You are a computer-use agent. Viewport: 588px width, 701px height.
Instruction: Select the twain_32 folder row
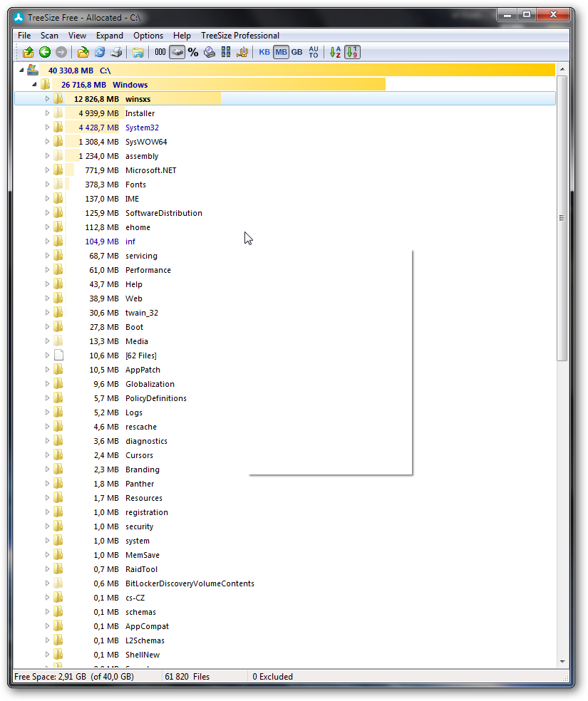pos(285,313)
